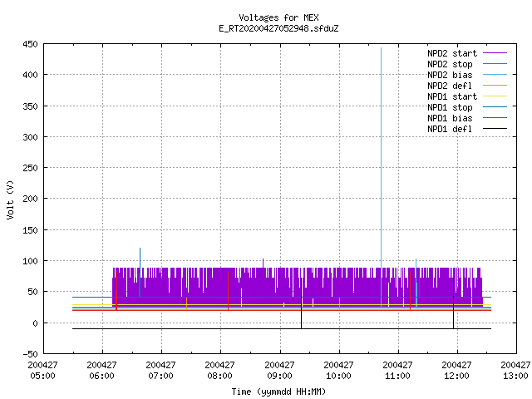Click the 13:00 time axis label
Image resolution: width=532 pixels, height=399 pixels.
click(515, 376)
